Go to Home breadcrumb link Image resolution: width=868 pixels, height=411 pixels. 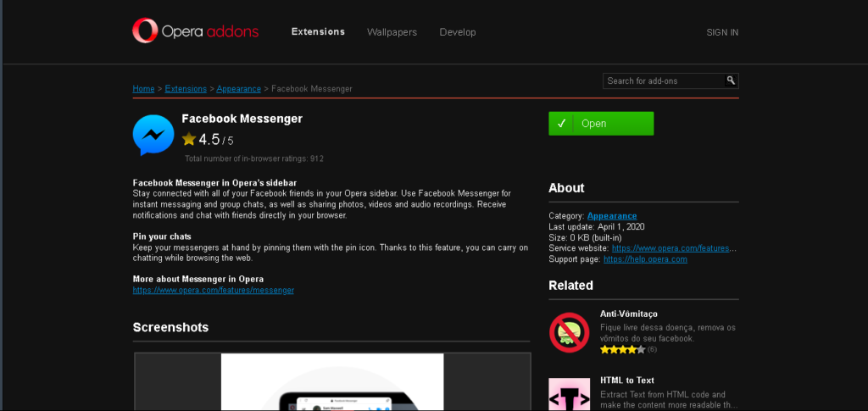tap(143, 88)
